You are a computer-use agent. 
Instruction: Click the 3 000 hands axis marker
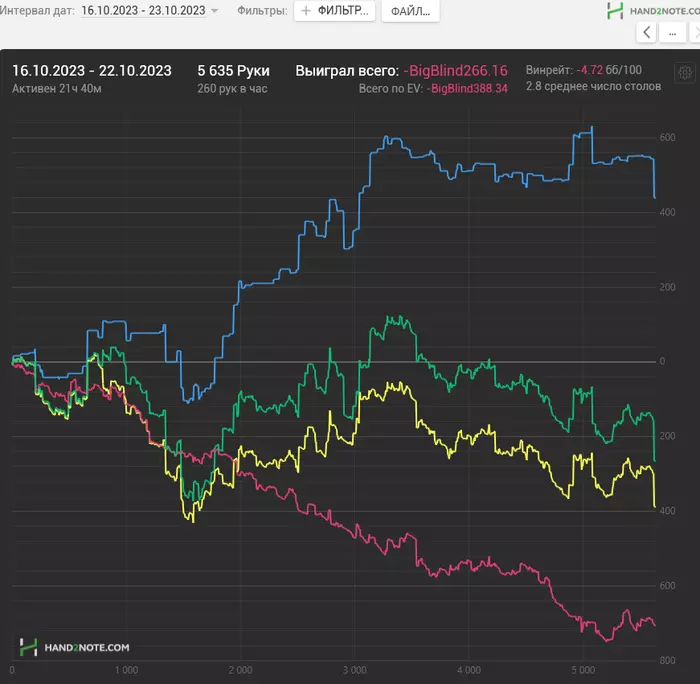coord(353,669)
